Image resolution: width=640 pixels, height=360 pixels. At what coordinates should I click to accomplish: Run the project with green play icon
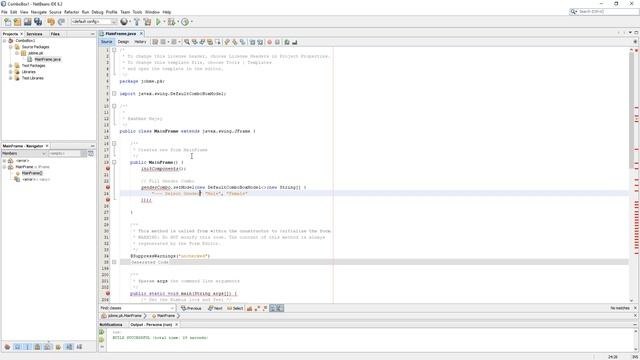(158, 22)
